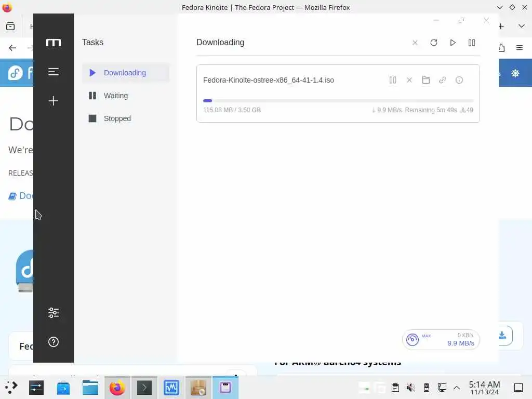The image size is (532, 399).
Task: Switch to Motrix in the taskbar
Action: tap(225, 388)
